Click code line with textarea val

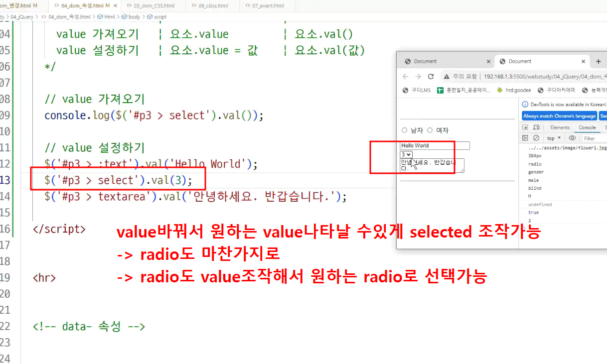(195, 196)
